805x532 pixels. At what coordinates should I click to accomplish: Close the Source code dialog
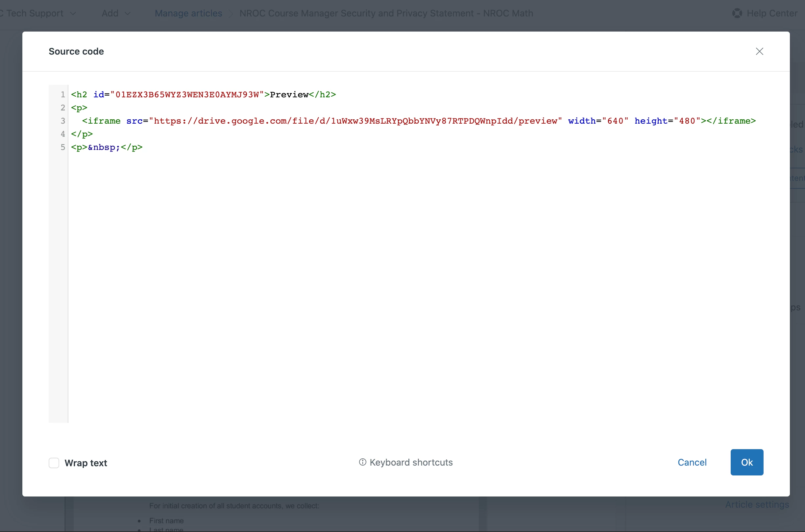tap(759, 51)
